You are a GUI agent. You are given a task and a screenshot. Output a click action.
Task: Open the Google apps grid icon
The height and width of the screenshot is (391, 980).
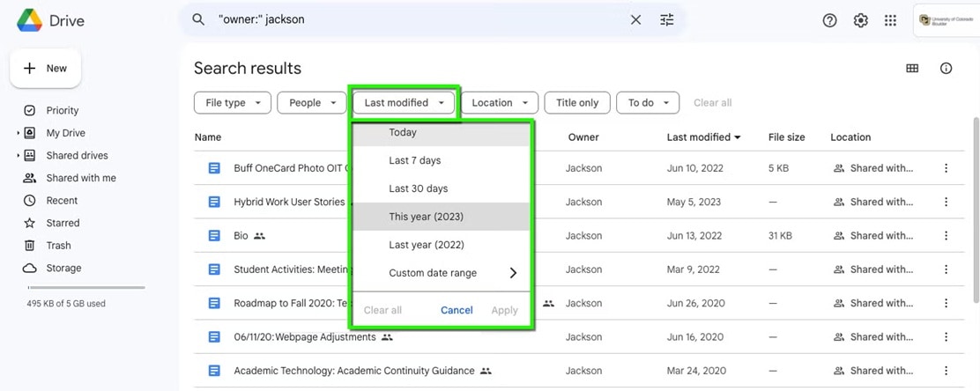click(x=891, y=20)
